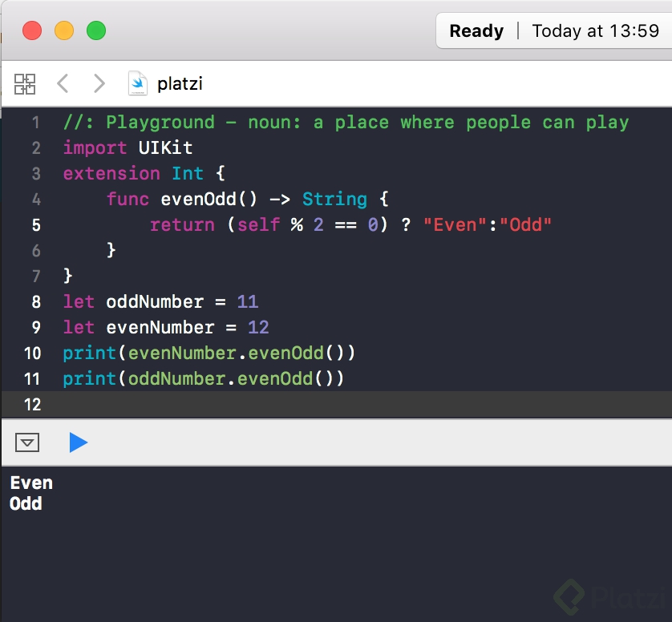Click line number 12 in the gutter
672x622 pixels.
coord(32,405)
